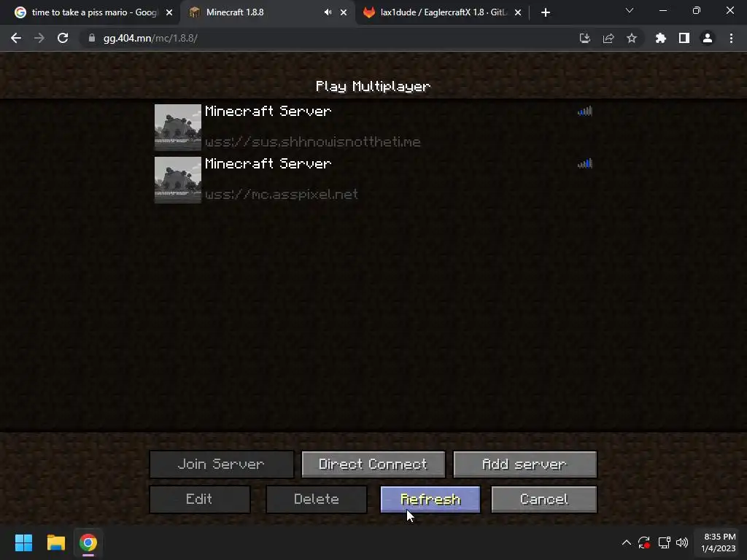Click the first Minecraft Server name text

268,111
